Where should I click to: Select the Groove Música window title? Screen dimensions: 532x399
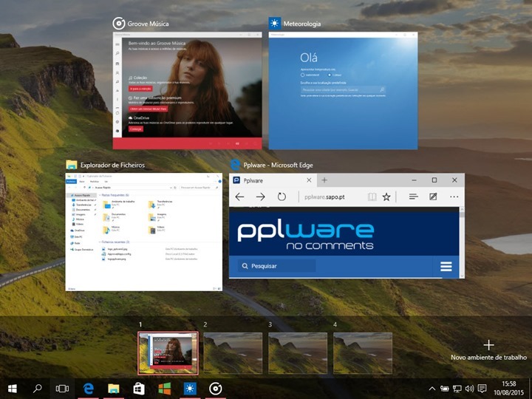[x=148, y=24]
